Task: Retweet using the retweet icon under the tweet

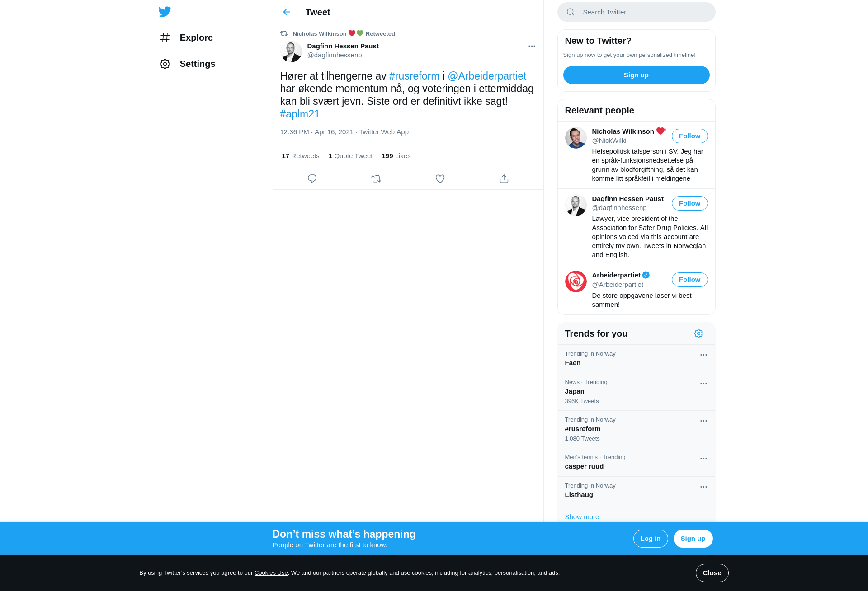Action: point(376,179)
